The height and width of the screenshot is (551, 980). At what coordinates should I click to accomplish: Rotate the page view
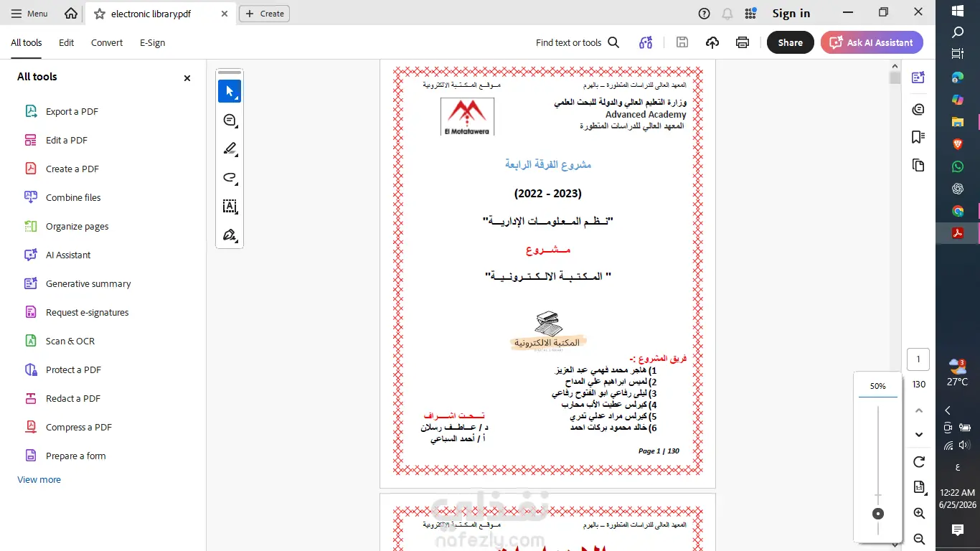(x=919, y=461)
